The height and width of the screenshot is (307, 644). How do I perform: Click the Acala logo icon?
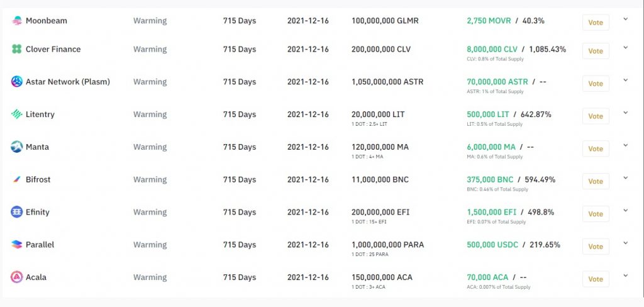[x=17, y=277]
